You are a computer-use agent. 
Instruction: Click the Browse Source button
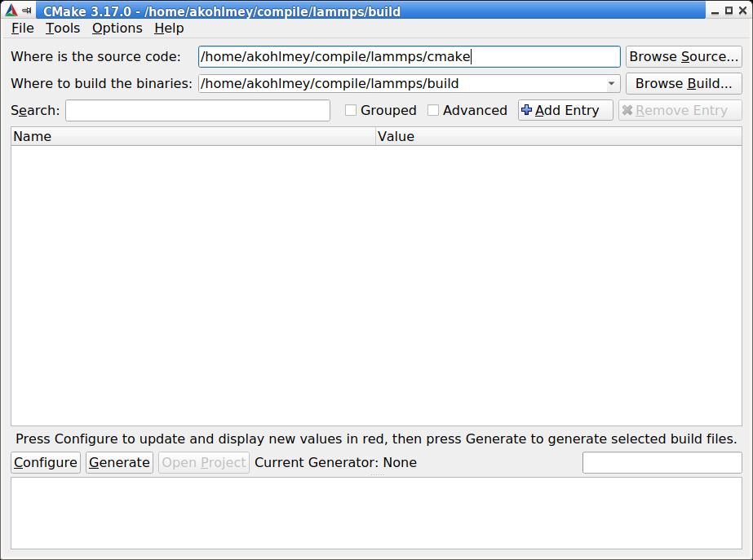click(684, 56)
